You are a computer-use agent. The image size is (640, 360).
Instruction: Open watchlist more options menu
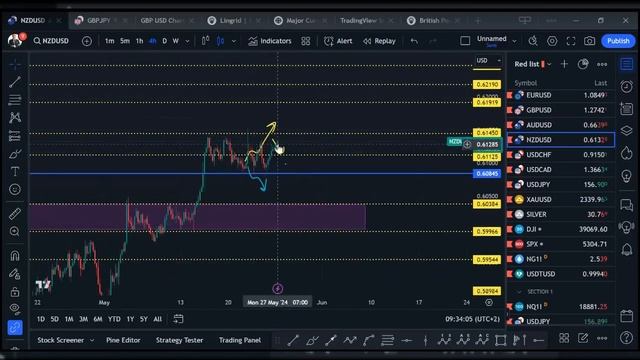[602, 64]
